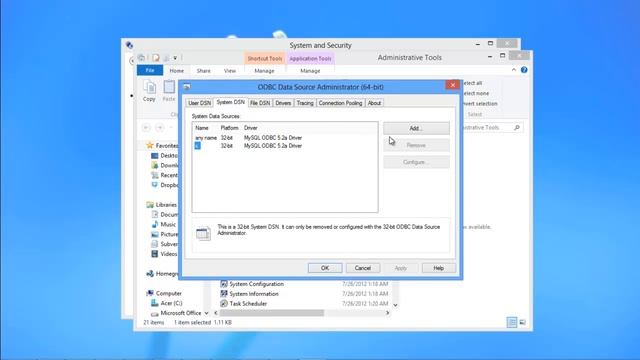Open Dropbox in the navigation pane

click(x=164, y=185)
